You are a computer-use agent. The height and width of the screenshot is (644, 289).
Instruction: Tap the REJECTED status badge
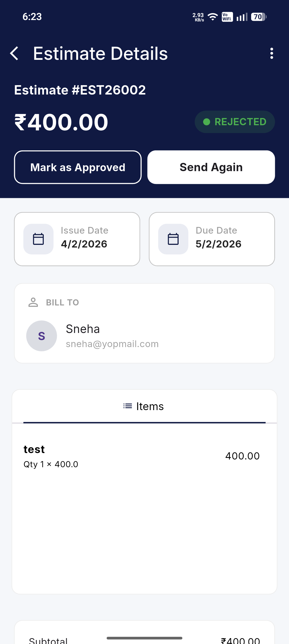pos(235,122)
